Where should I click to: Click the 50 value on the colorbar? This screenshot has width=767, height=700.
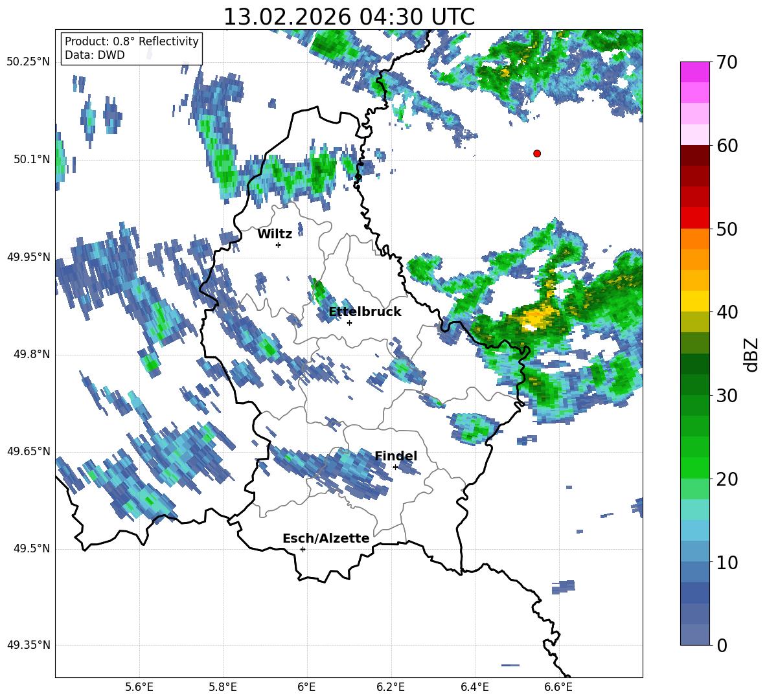pyautogui.click(x=727, y=229)
